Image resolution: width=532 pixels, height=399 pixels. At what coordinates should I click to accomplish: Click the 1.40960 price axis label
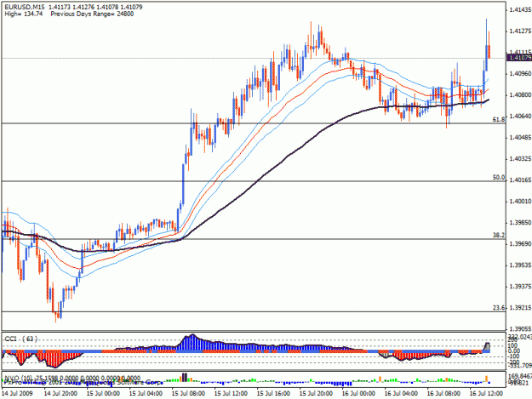tap(520, 73)
